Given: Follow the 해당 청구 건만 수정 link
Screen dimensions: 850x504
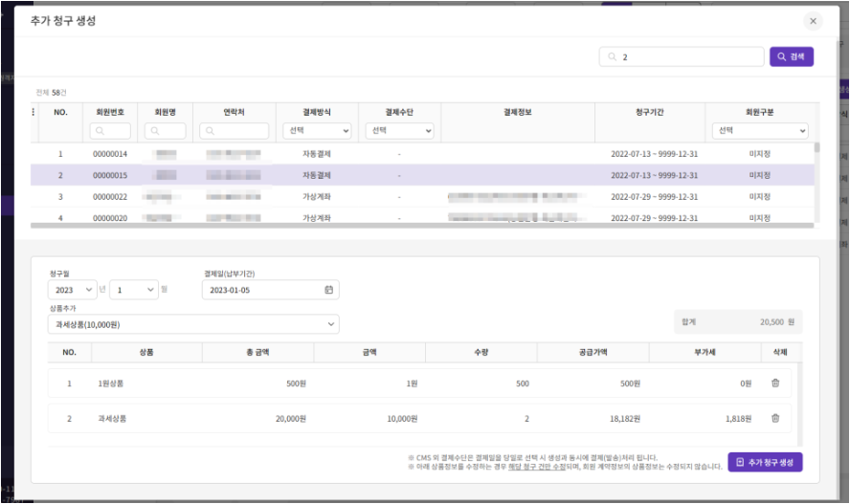Looking at the screenshot, I should (527, 466).
